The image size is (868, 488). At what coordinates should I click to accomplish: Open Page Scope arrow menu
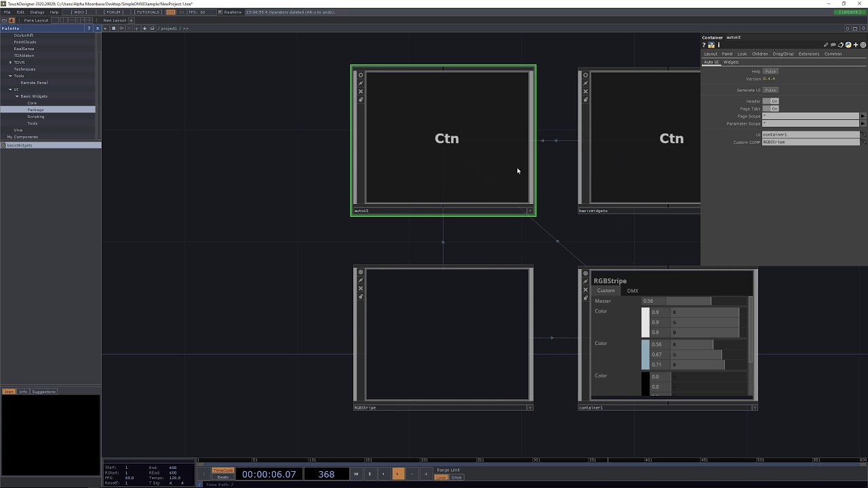point(863,116)
